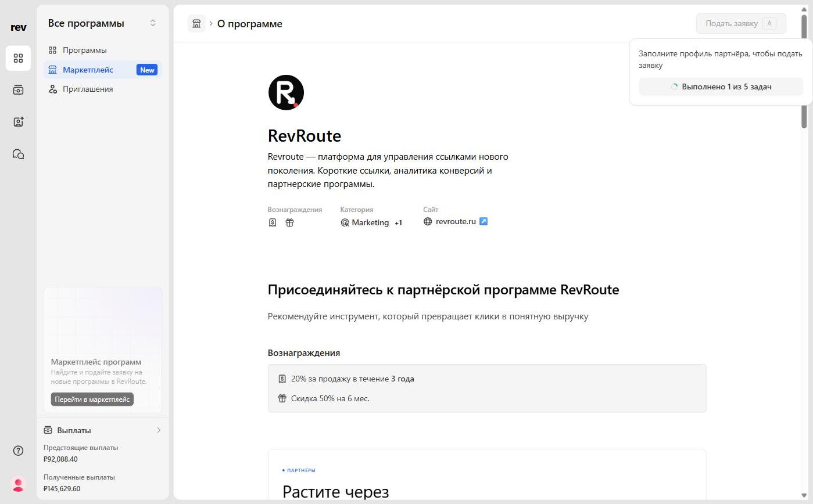Click the rev logo in the rail
This screenshot has height=504, width=813.
[x=19, y=27]
